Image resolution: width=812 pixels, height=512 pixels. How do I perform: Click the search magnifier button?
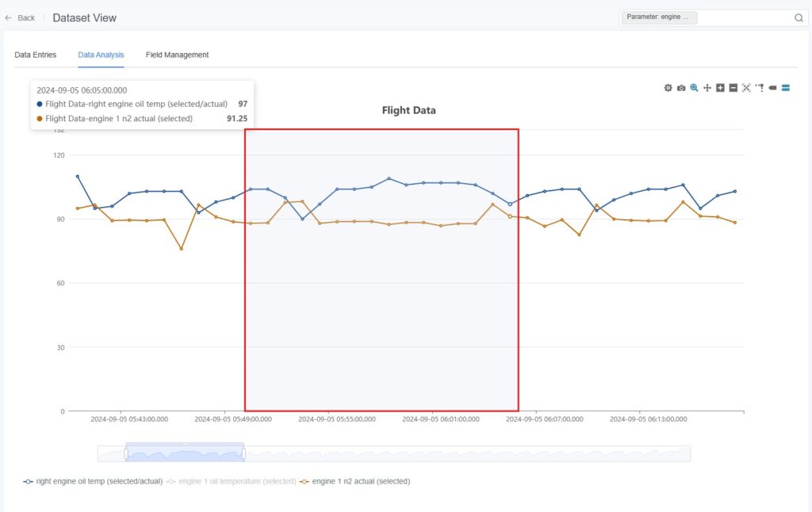coord(799,17)
